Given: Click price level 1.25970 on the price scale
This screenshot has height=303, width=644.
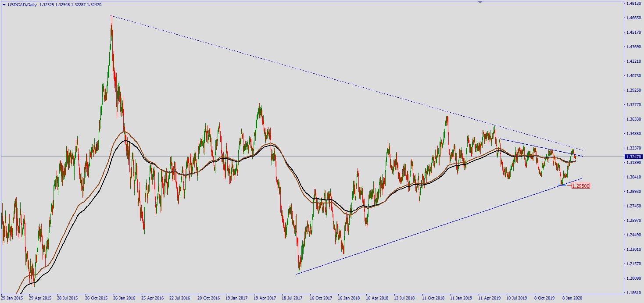Looking at the screenshot, I should click(634, 221).
